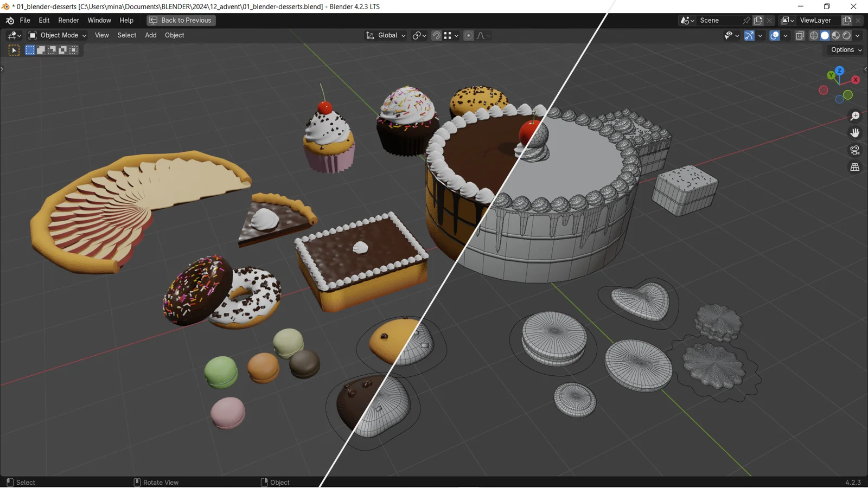Enable Material Preview shading mode

pyautogui.click(x=835, y=35)
